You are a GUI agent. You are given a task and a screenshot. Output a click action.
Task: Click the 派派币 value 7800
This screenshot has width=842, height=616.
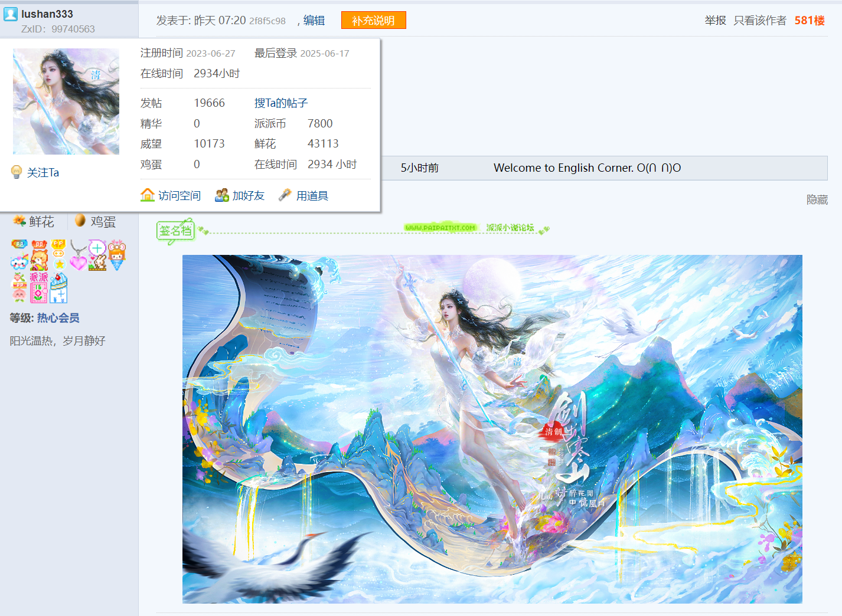tap(320, 124)
